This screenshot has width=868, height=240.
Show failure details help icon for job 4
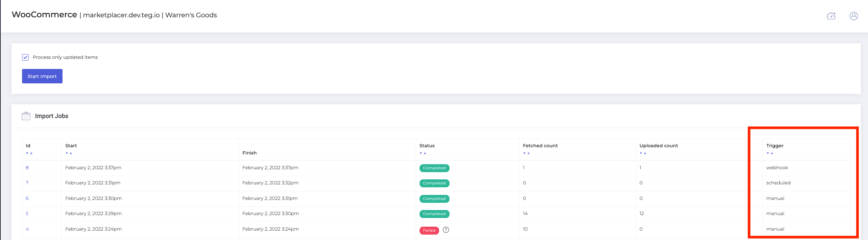446,230
